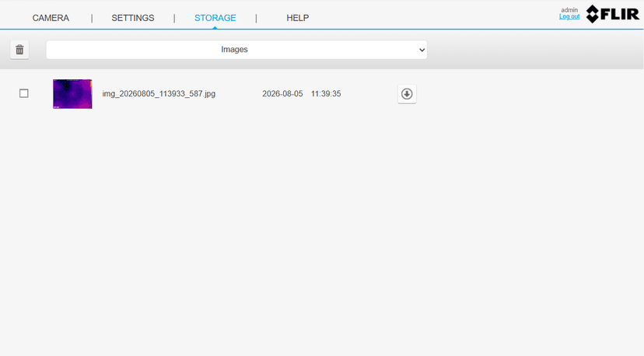This screenshot has width=644, height=356.
Task: Click the FLIR logo
Action: (x=612, y=14)
